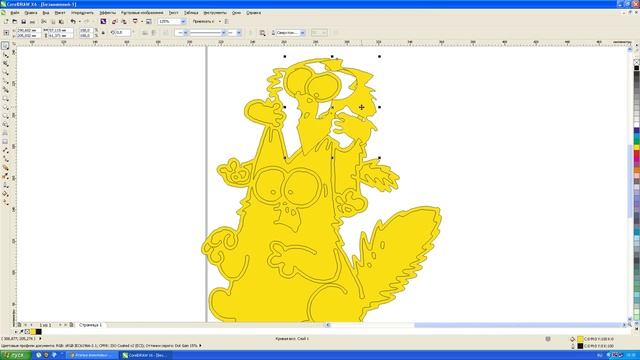Select the Ellipse tool

coord(5,107)
